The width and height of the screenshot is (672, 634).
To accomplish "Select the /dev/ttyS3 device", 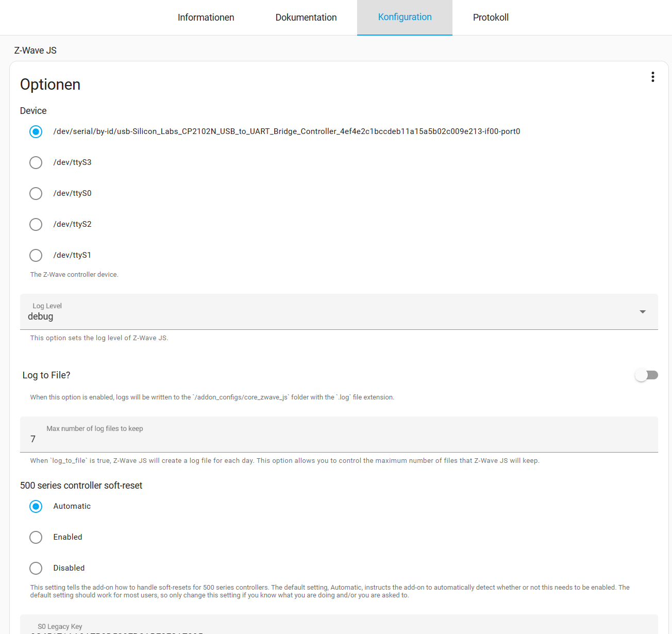I will (36, 162).
